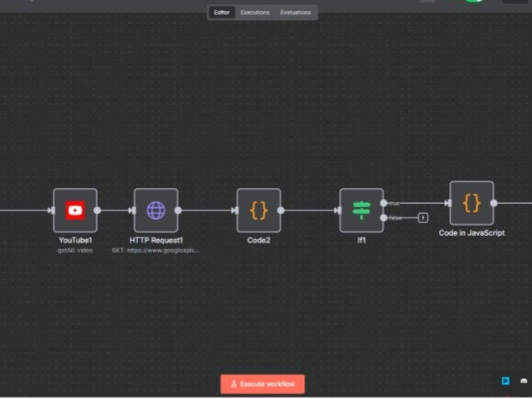
Task: Click the false output connector of If1
Action: coord(384,218)
